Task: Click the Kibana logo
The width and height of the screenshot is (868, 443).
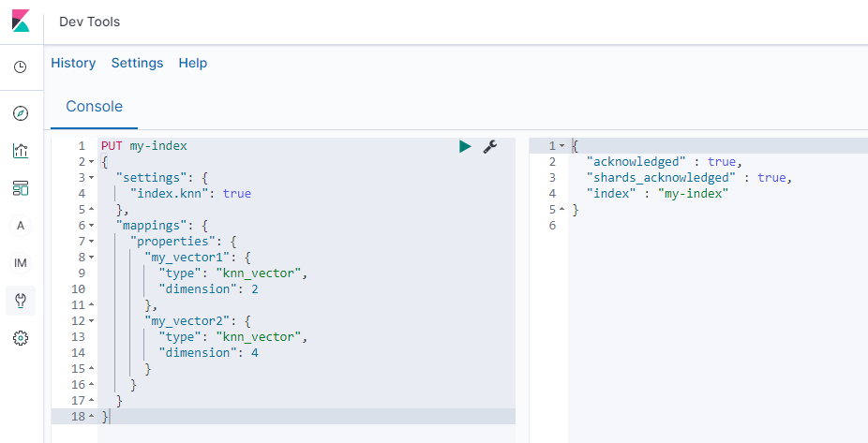Action: click(21, 21)
